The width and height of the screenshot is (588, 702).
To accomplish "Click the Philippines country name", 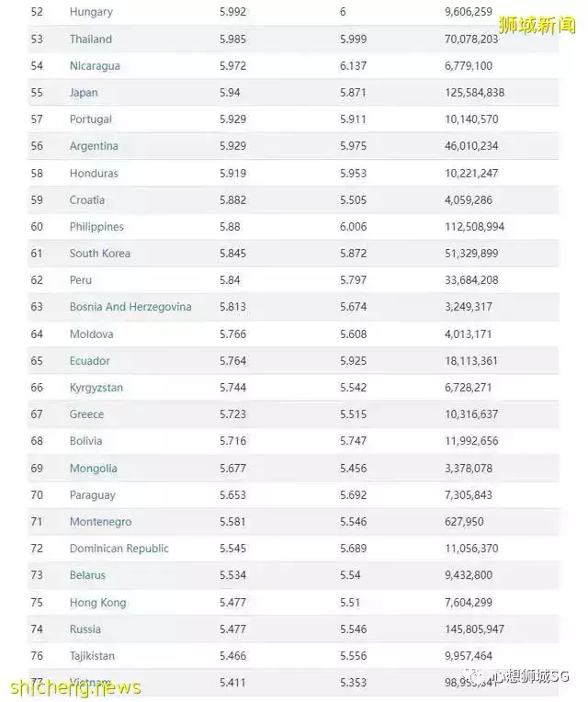I will pos(96,226).
